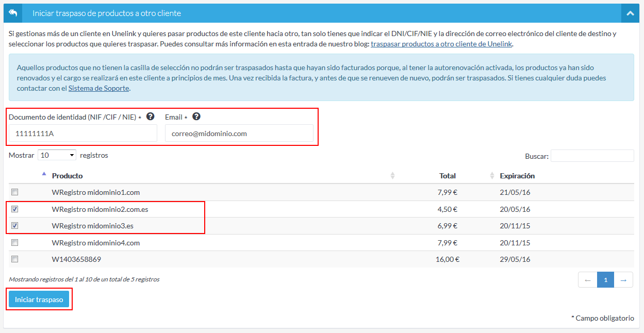The width and height of the screenshot is (644, 333).
Task: Check the WRegistro midominio1.com checkbox
Action: [15, 192]
